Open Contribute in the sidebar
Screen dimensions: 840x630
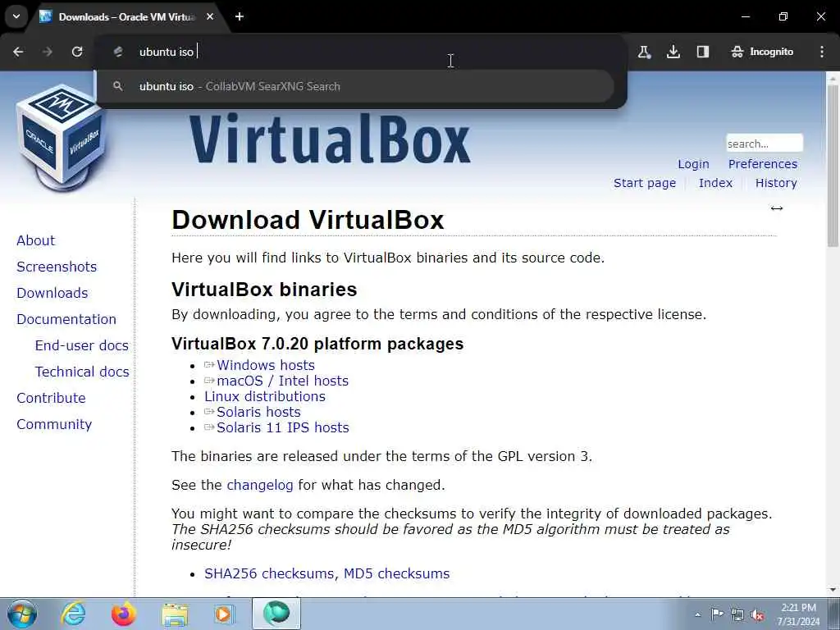[51, 398]
